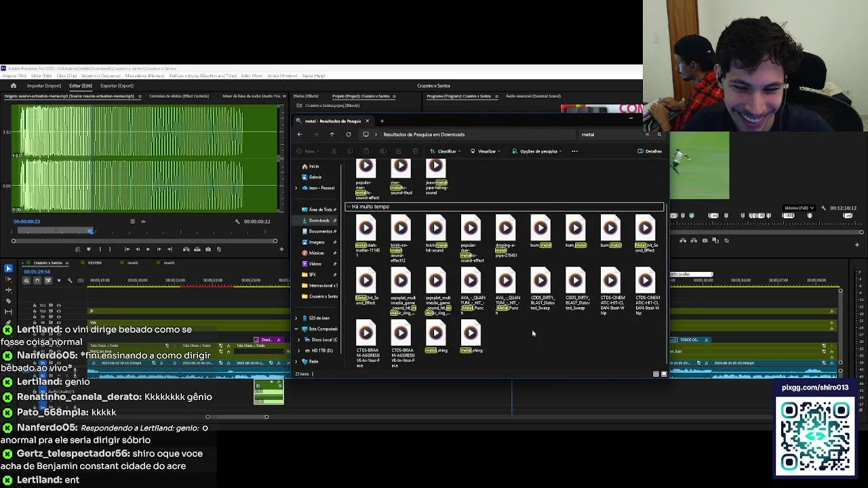This screenshot has height=488, width=868.
Task: Click Play in the Source monitor
Action: click(148, 249)
